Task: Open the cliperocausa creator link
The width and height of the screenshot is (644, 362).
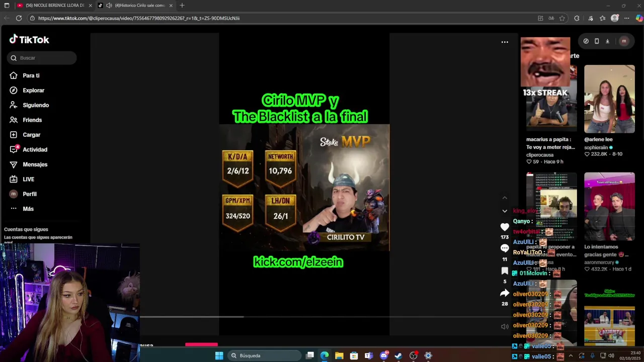Action: pos(540,155)
